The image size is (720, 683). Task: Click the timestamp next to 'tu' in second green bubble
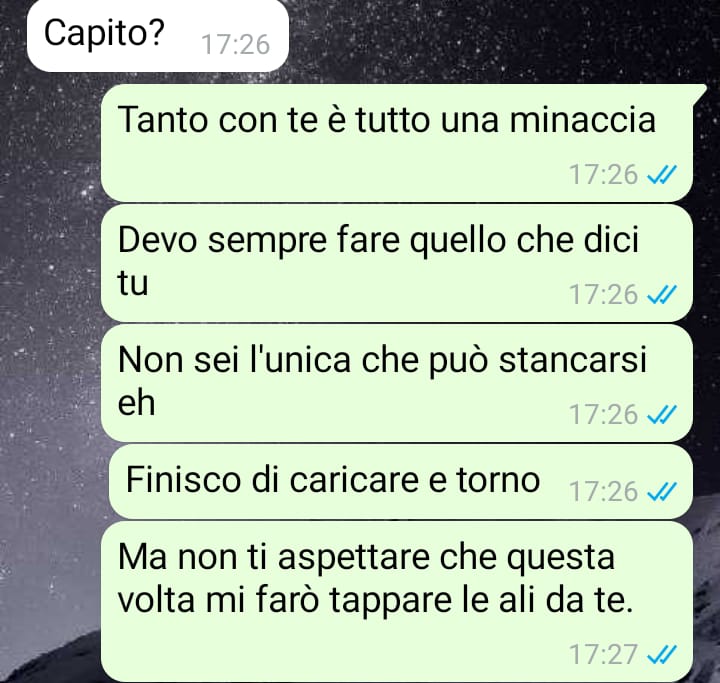[x=603, y=295]
